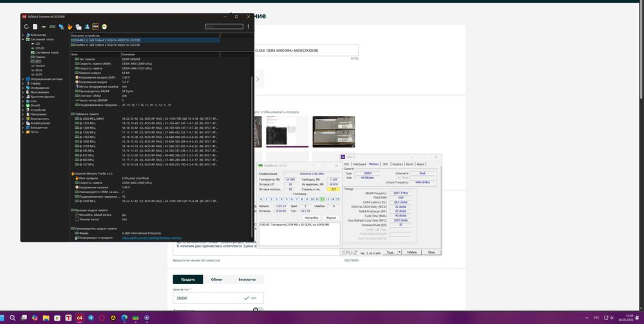The width and height of the screenshot is (644, 324).
Task: Open Microsoft Edge from the taskbar
Action: pos(124,318)
